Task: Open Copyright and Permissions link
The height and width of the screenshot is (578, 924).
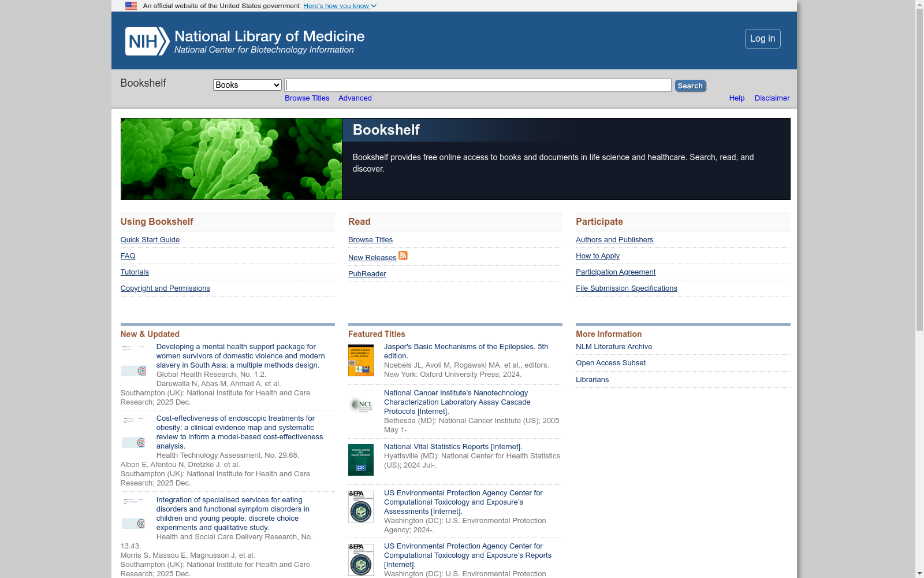Action: tap(165, 288)
